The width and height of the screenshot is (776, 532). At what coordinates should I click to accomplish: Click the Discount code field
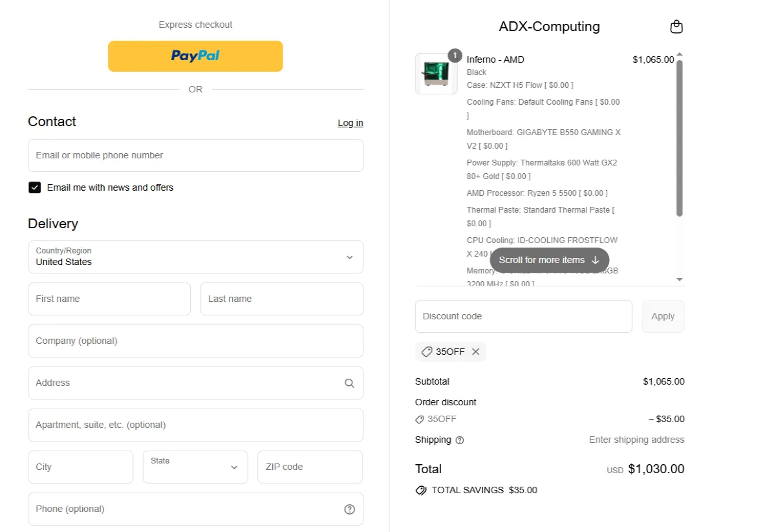pos(523,316)
